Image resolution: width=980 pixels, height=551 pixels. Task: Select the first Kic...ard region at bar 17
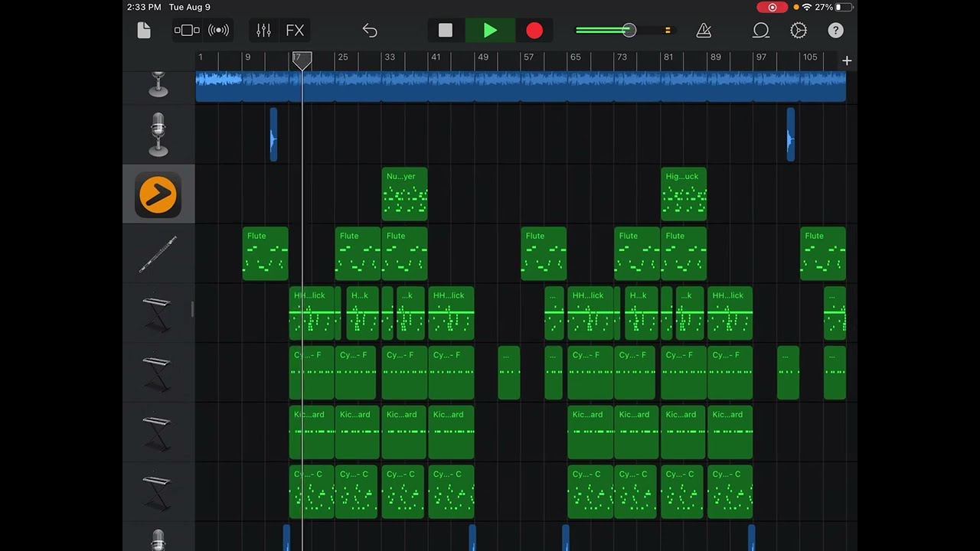[312, 433]
